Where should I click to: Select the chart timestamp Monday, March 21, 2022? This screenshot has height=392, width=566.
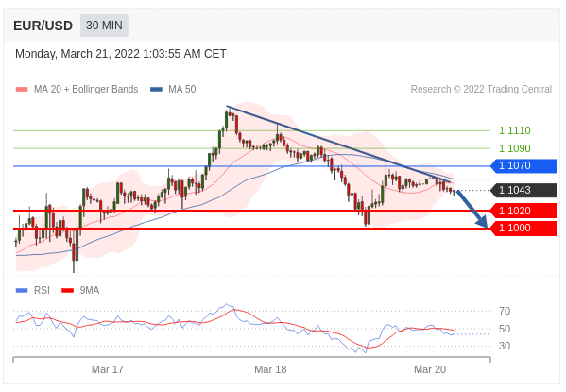[x=121, y=54]
